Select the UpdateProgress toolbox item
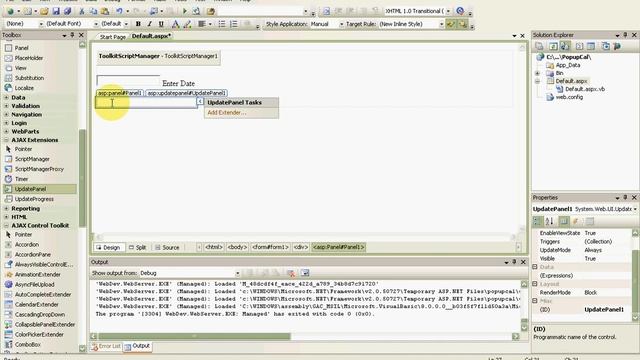The image size is (640, 360). pos(34,199)
